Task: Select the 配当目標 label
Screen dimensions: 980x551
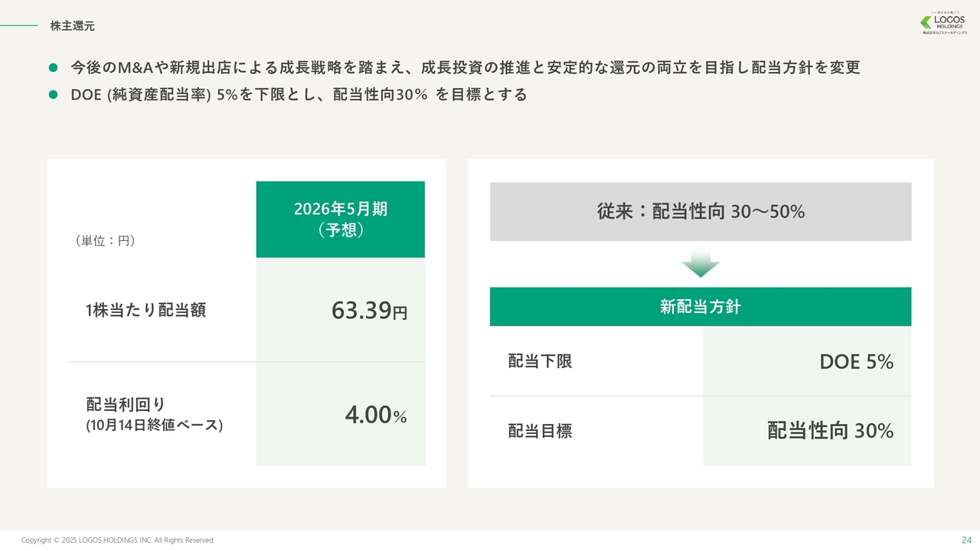Action: tap(540, 431)
